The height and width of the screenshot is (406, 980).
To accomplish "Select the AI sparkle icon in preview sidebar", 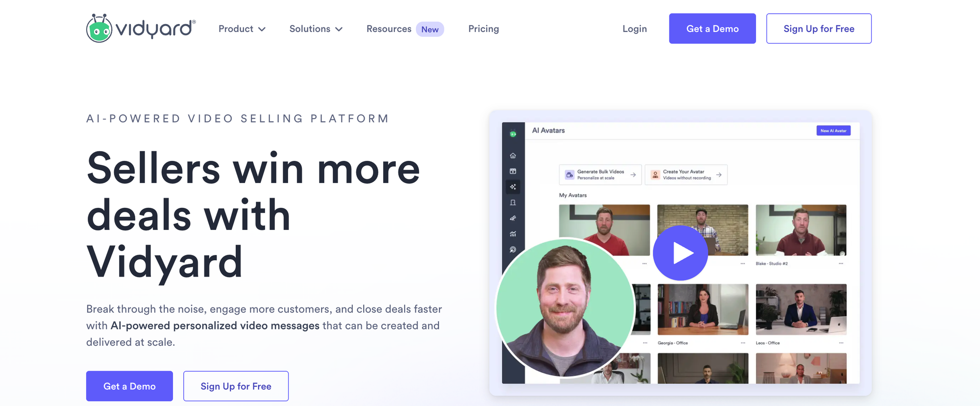I will pyautogui.click(x=513, y=187).
